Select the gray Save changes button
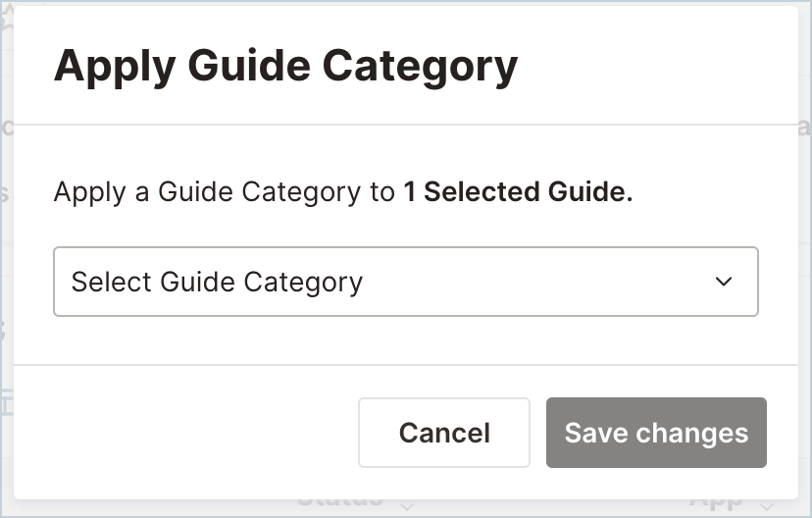812x518 pixels. tap(656, 433)
